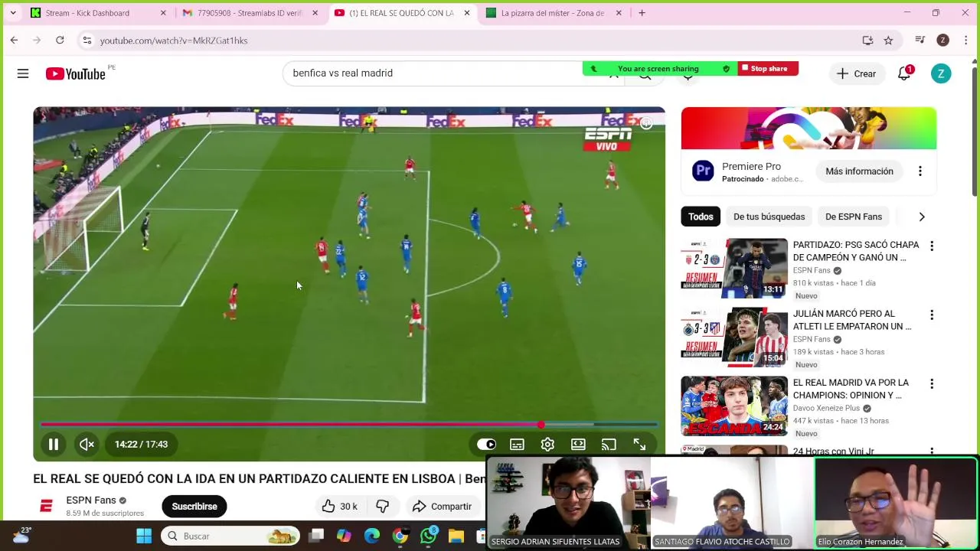Click Más información on Premiere Pro ad
Image resolution: width=980 pixels, height=551 pixels.
click(859, 171)
